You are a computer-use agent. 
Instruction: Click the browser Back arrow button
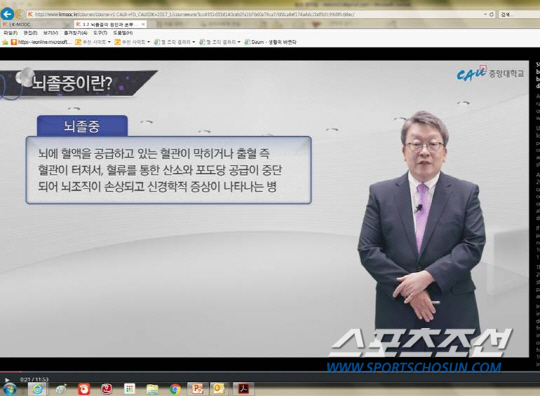click(7, 14)
